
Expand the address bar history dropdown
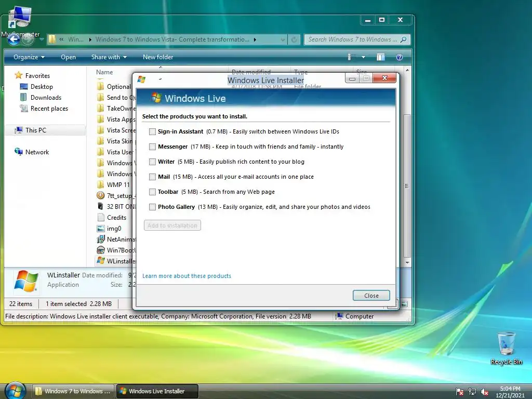(283, 39)
